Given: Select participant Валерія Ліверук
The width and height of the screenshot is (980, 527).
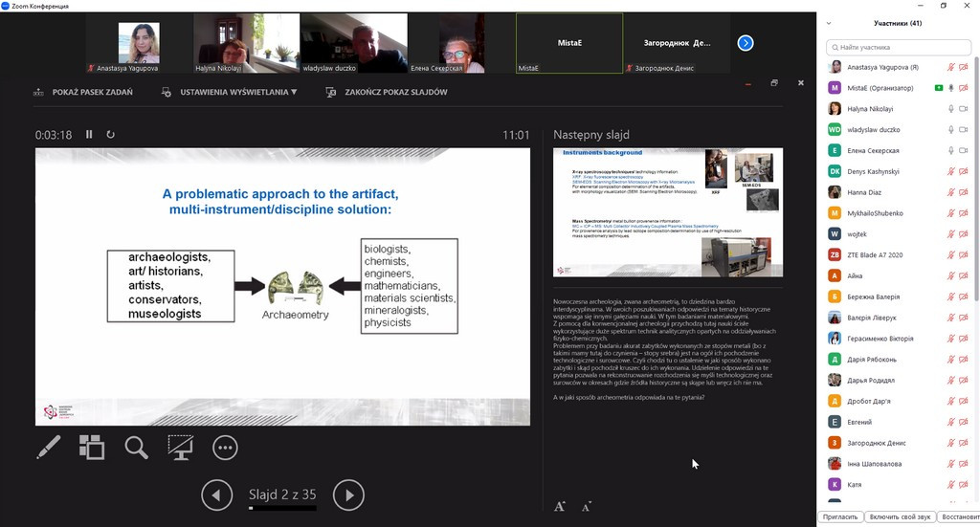Looking at the screenshot, I should coord(898,318).
